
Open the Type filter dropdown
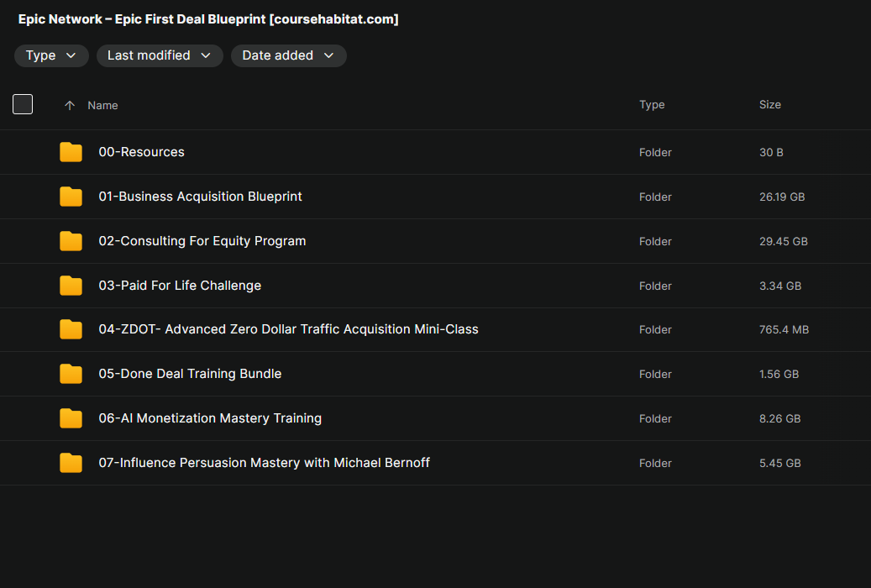(x=51, y=55)
